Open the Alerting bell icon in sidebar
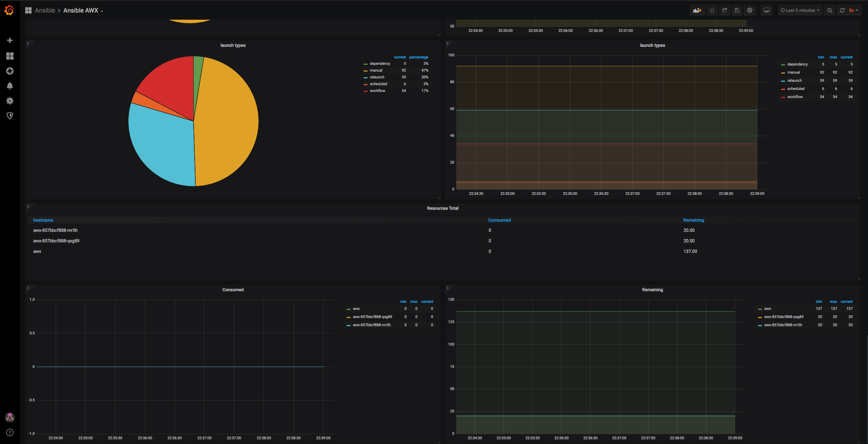Viewport: 868px width, 444px height. click(10, 86)
